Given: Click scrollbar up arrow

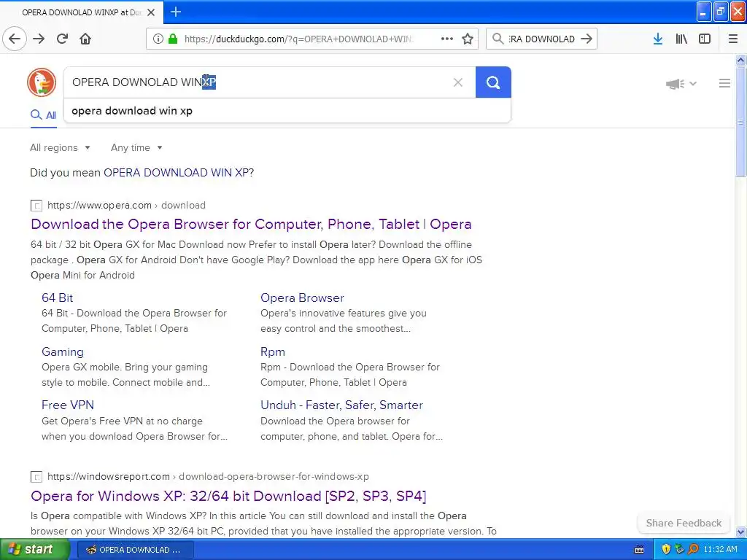Looking at the screenshot, I should tap(741, 60).
